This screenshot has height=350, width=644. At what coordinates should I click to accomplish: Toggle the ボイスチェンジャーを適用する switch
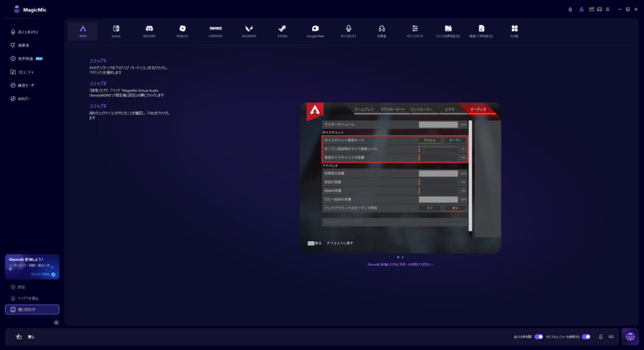tap(586, 337)
